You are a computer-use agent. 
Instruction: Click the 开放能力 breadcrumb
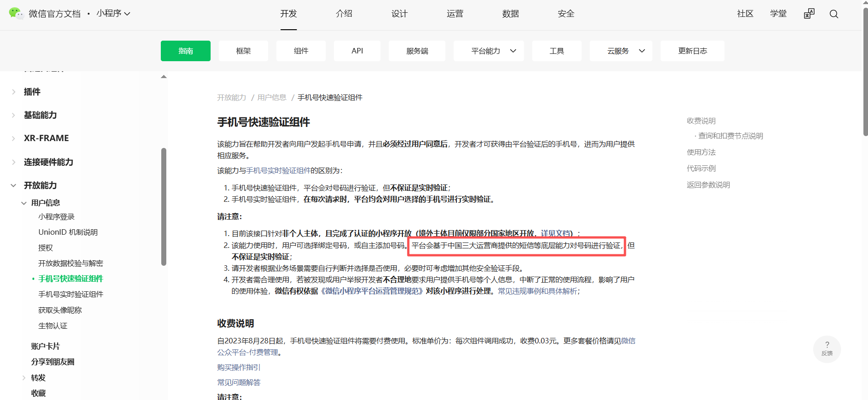coord(232,97)
